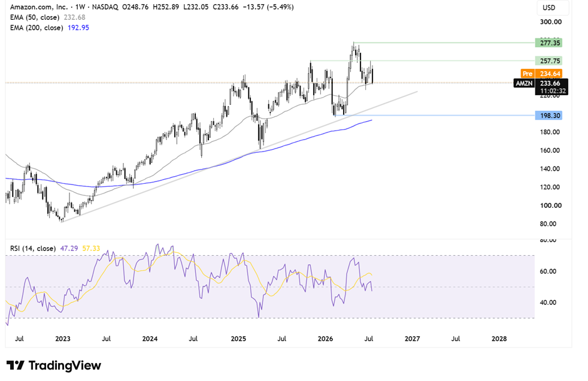
Task: Click the 300.00 price axis label
Action: pyautogui.click(x=550, y=22)
